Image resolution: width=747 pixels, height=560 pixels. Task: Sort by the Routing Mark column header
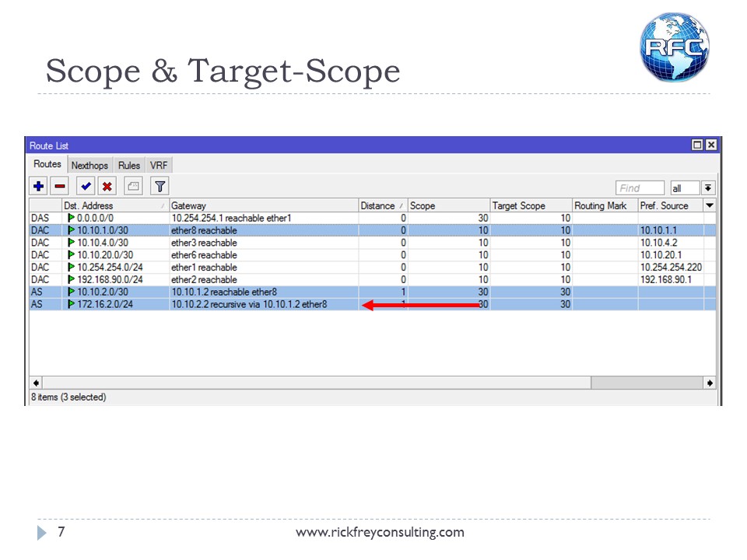point(605,205)
